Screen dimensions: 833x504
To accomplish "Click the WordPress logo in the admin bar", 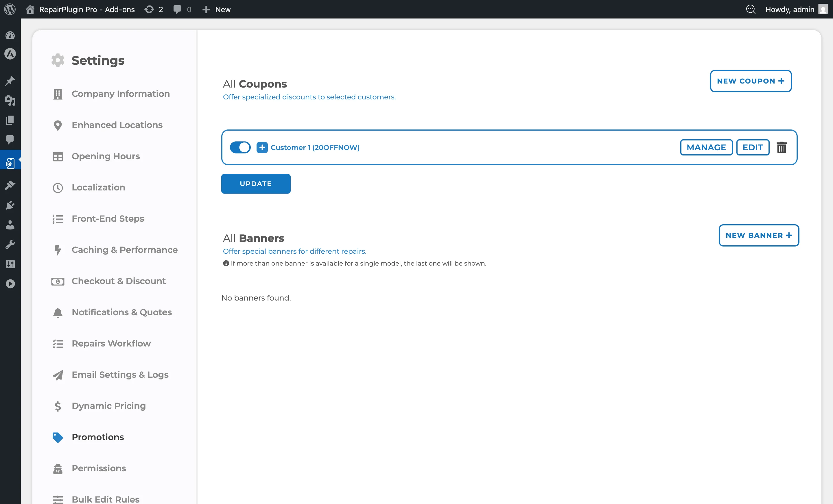I will click(x=10, y=9).
